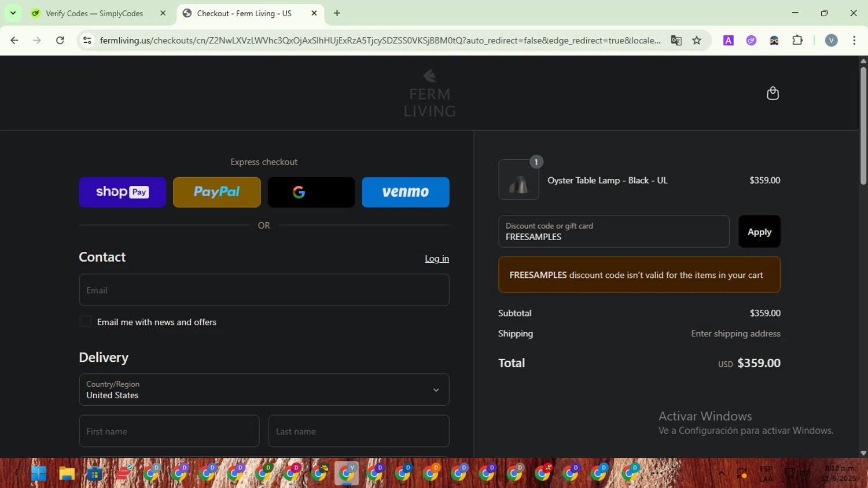This screenshot has width=868, height=488.
Task: Open a new browser tab
Action: [337, 13]
